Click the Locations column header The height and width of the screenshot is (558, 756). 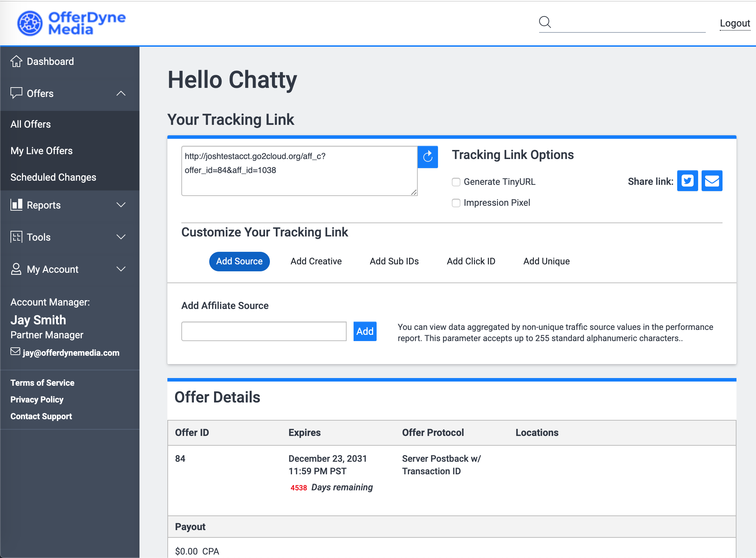[x=537, y=432]
